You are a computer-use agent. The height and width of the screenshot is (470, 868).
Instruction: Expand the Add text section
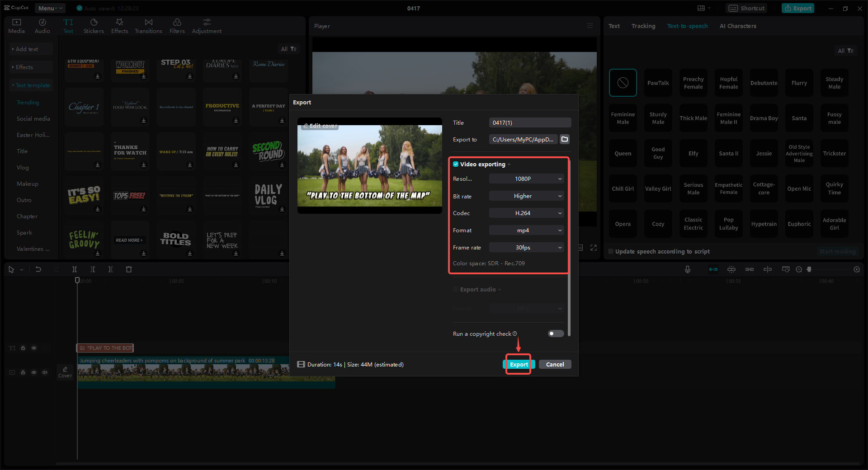[31, 49]
